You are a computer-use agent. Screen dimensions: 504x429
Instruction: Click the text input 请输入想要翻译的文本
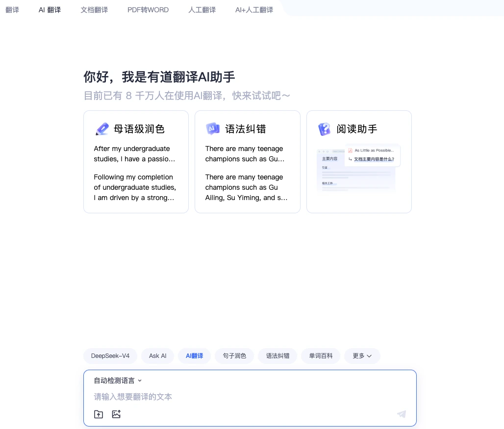tap(250, 397)
